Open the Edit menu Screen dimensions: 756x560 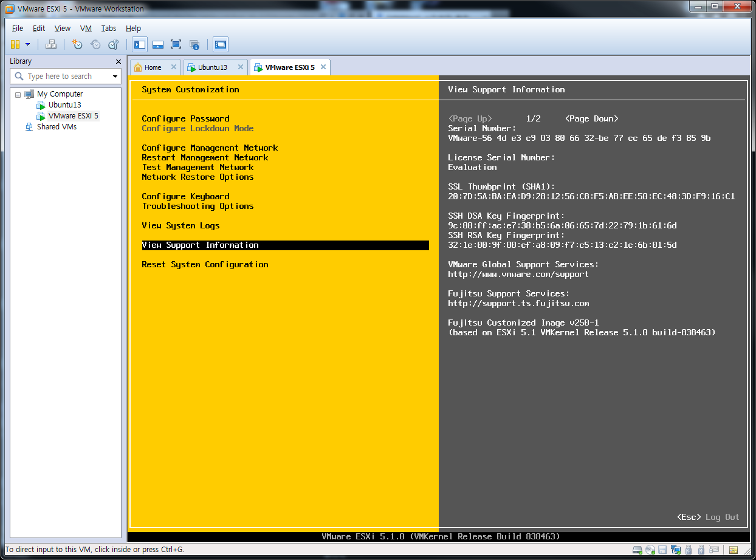(39, 29)
